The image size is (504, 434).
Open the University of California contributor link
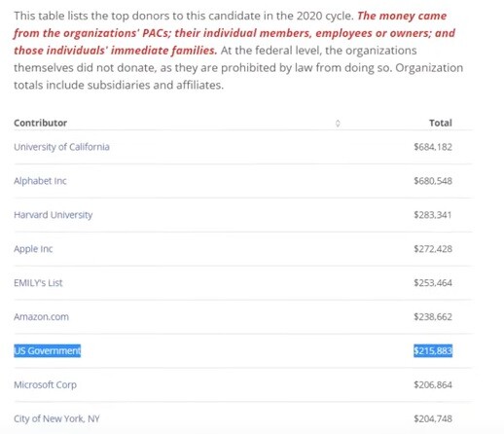(x=61, y=147)
